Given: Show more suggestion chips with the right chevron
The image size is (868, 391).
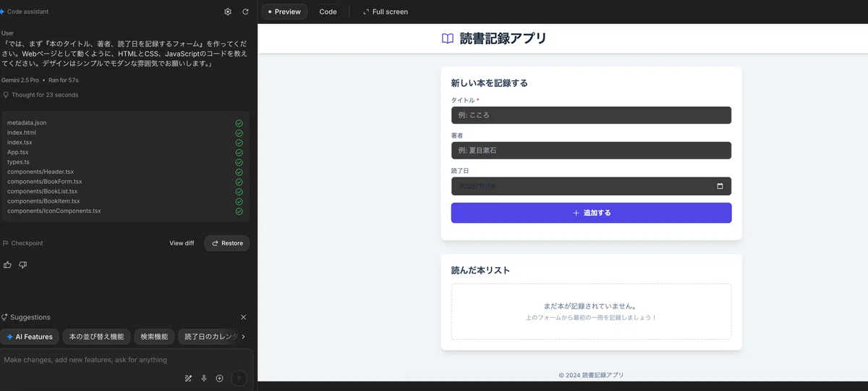Looking at the screenshot, I should [243, 337].
